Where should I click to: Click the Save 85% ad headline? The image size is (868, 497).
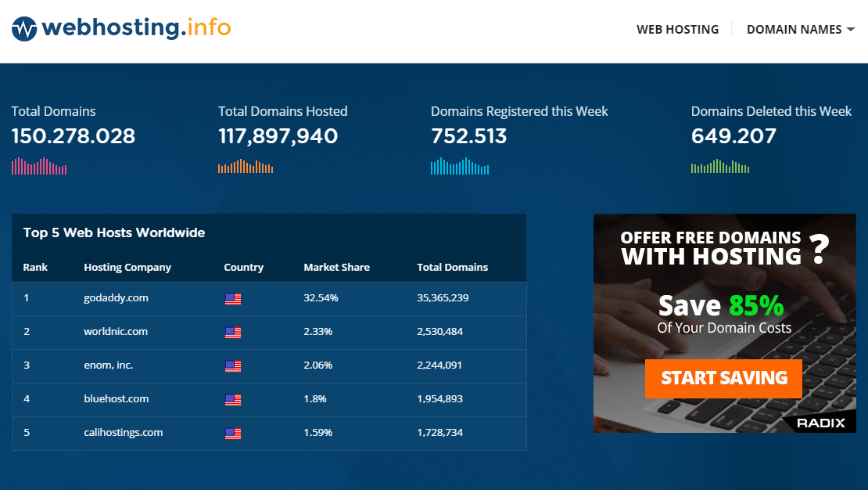721,305
